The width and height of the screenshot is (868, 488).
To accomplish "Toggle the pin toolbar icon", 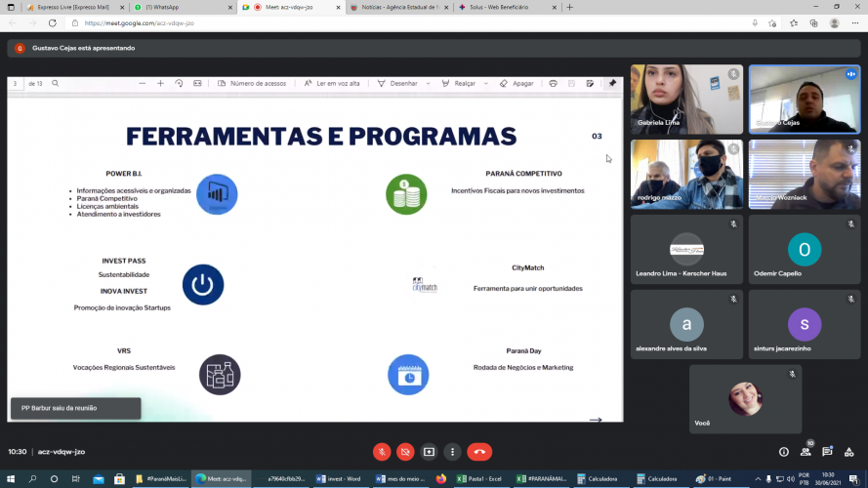I will [x=612, y=84].
